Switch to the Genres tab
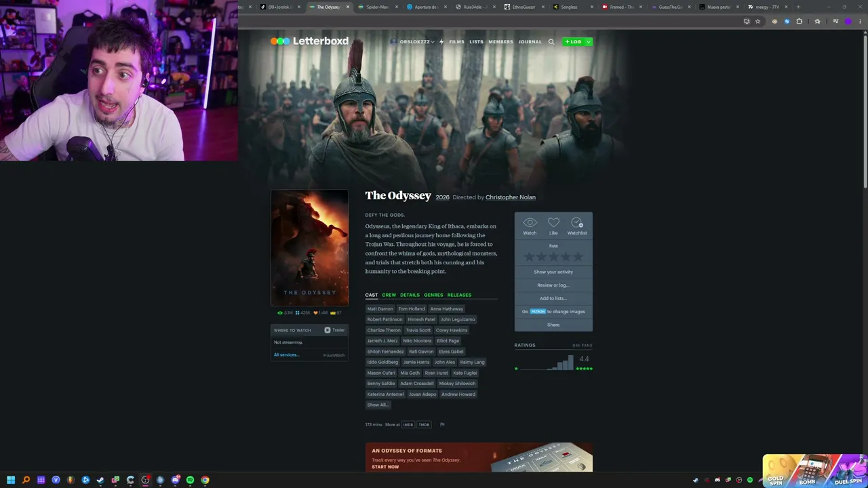This screenshot has height=488, width=868. [x=433, y=295]
